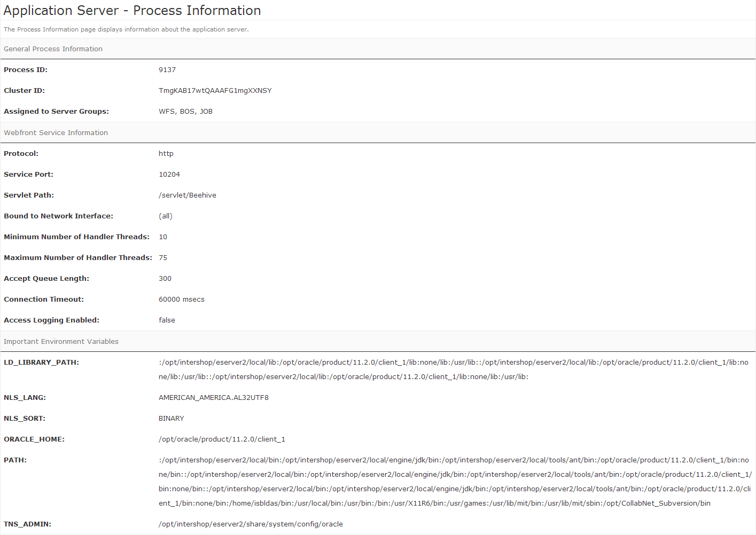Select the LD_LIBRARY_PATH variable name
756x535 pixels.
click(41, 362)
